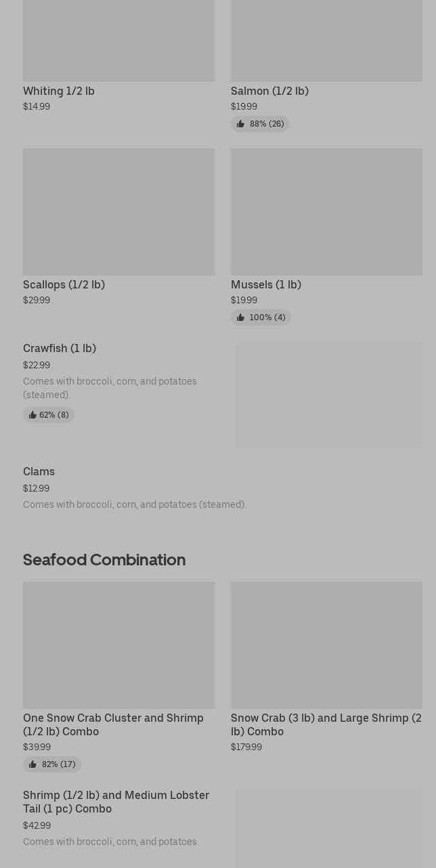Click the Whiting 1/2 lb title
This screenshot has width=436, height=868.
coord(59,91)
